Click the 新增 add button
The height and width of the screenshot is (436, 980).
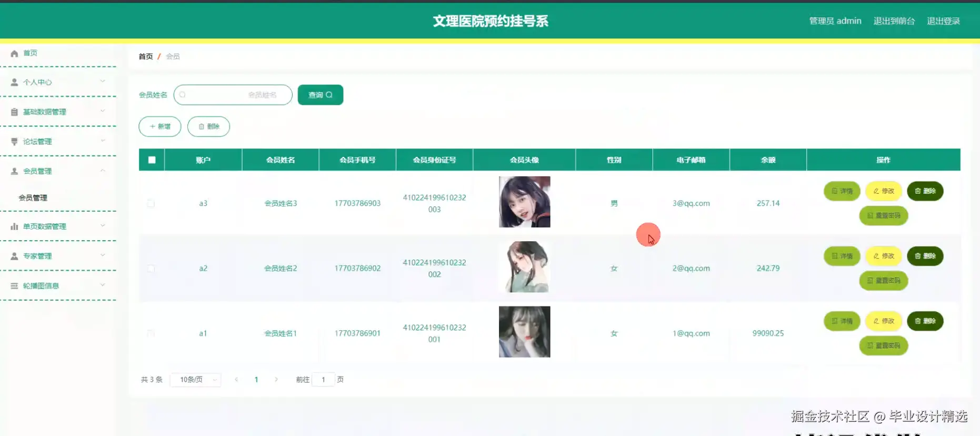pos(160,126)
